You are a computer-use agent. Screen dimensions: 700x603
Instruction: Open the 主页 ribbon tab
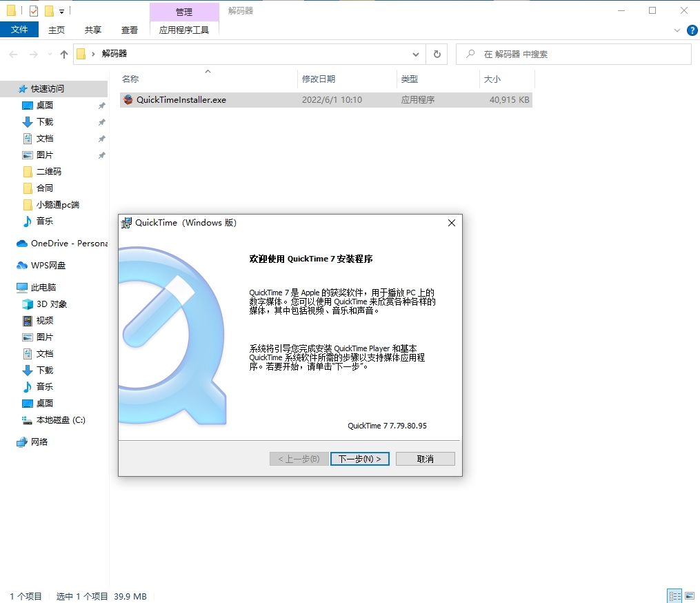point(57,30)
